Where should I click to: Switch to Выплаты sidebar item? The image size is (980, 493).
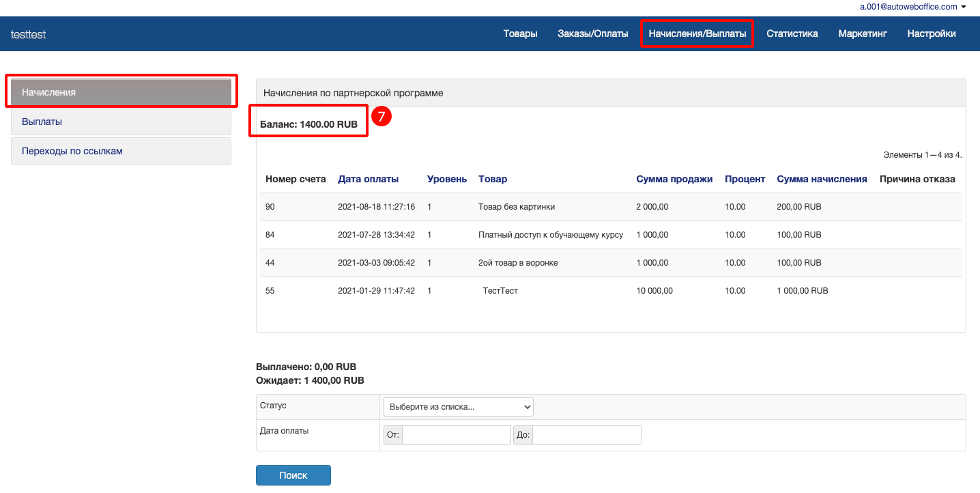click(x=121, y=122)
